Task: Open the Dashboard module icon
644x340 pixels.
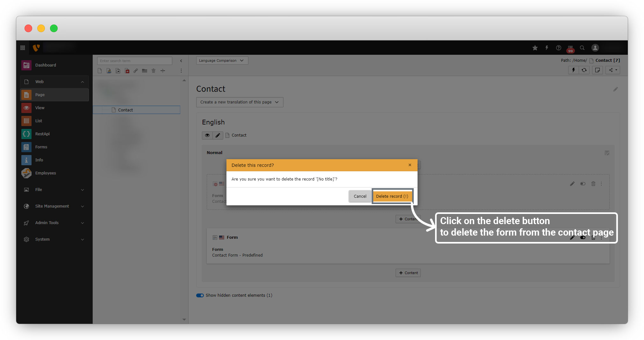Action: (26, 65)
